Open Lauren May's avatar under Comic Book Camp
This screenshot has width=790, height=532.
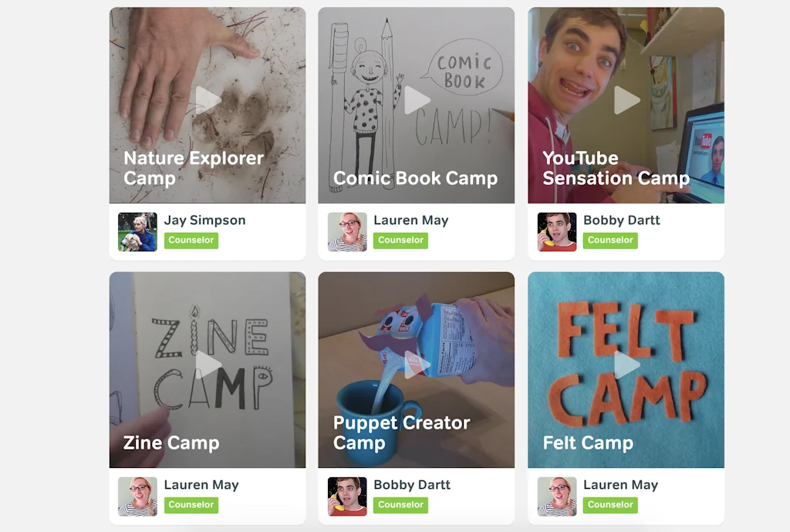point(347,232)
